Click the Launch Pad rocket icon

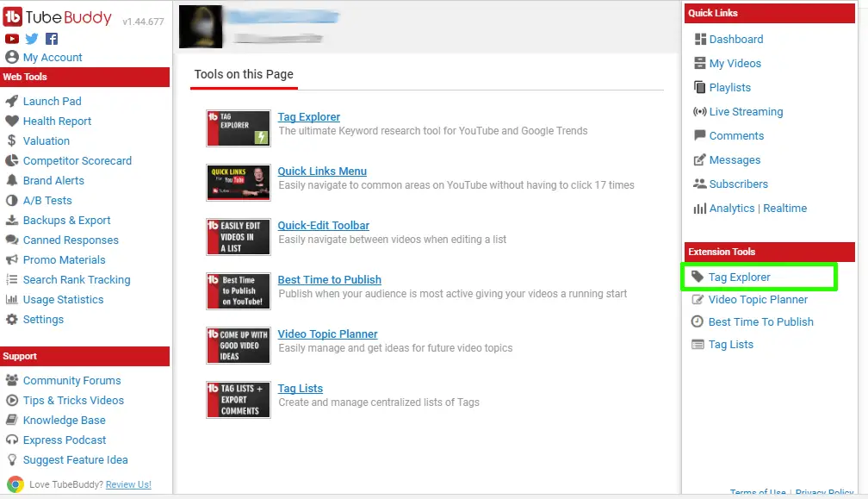click(x=12, y=102)
